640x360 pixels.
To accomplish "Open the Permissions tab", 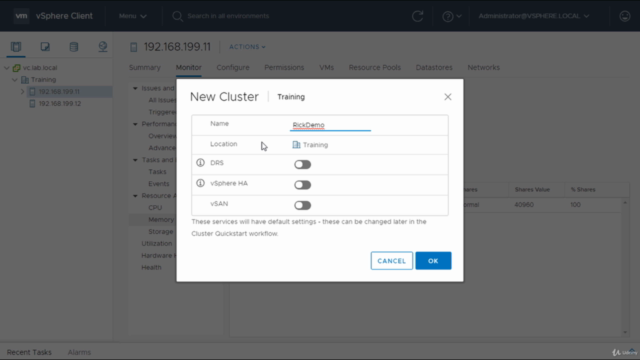I will (284, 68).
